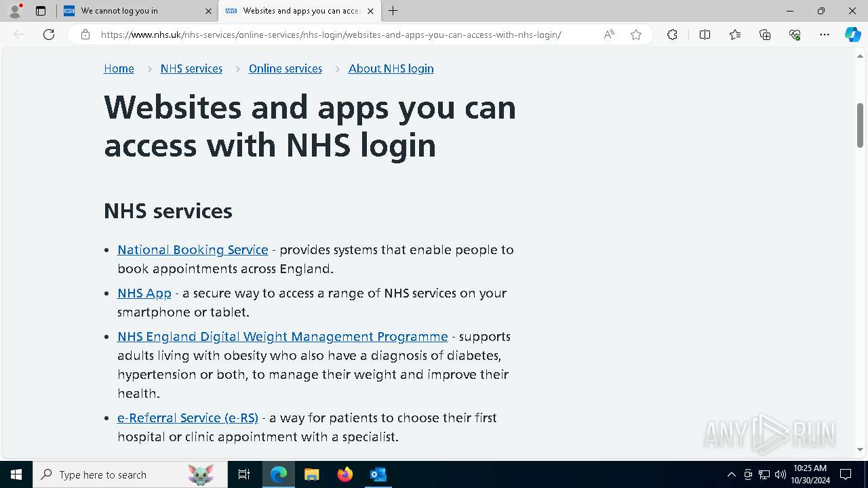This screenshot has height=488, width=868.
Task: Follow the About NHS login breadcrumb
Action: point(391,68)
